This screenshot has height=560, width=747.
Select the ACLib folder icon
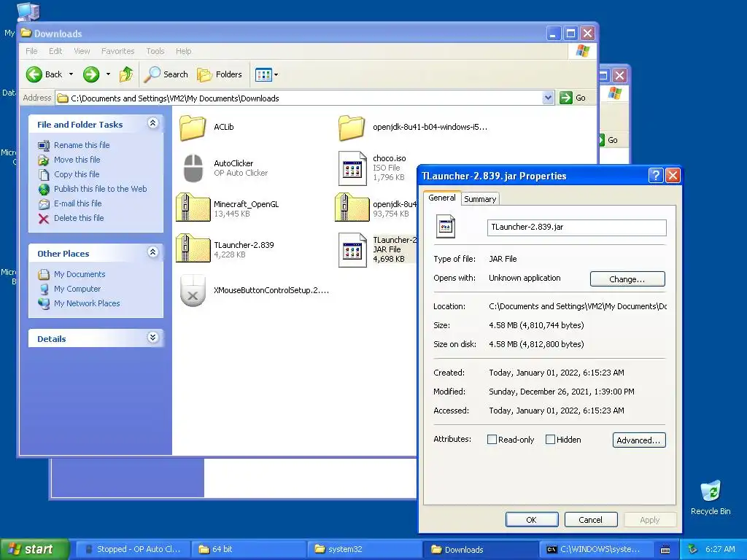pyautogui.click(x=193, y=128)
